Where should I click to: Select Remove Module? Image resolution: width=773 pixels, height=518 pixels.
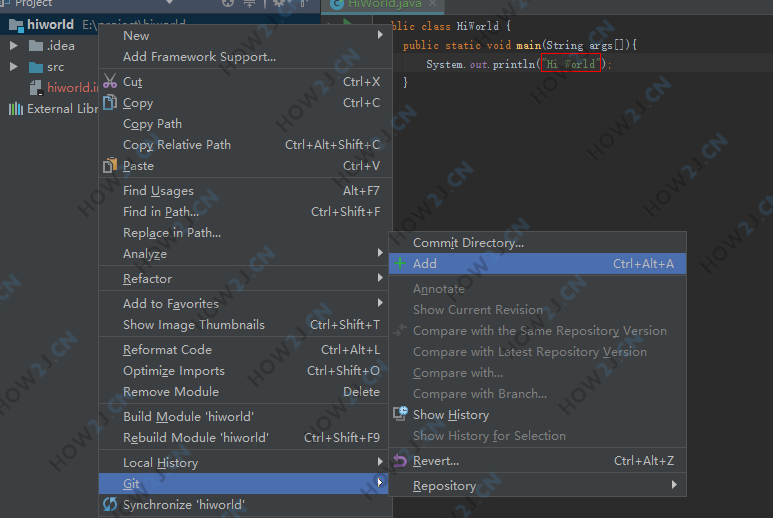tap(246, 391)
